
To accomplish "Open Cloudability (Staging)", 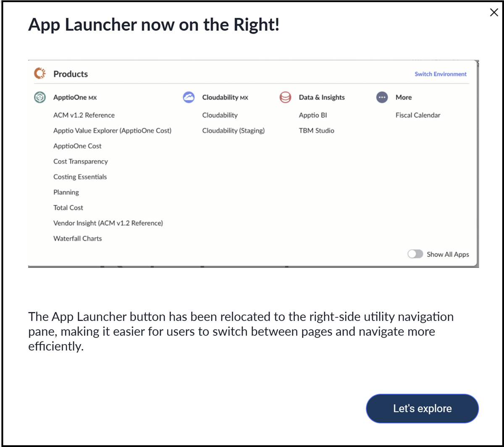I will [x=233, y=131].
